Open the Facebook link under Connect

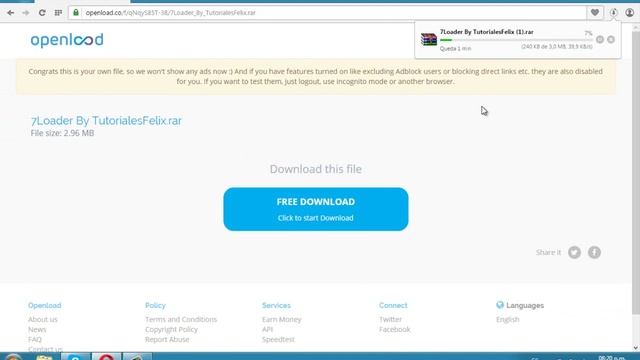pos(395,329)
